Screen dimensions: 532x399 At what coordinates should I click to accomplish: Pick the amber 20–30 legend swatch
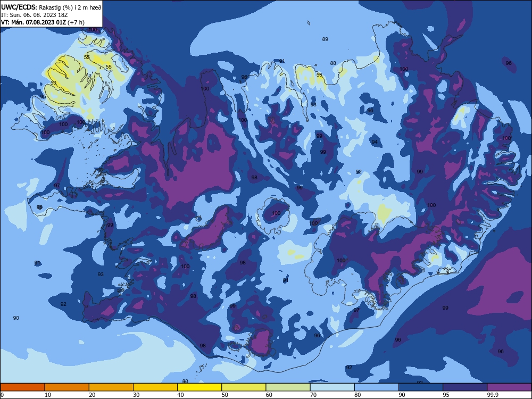[x=111, y=387]
